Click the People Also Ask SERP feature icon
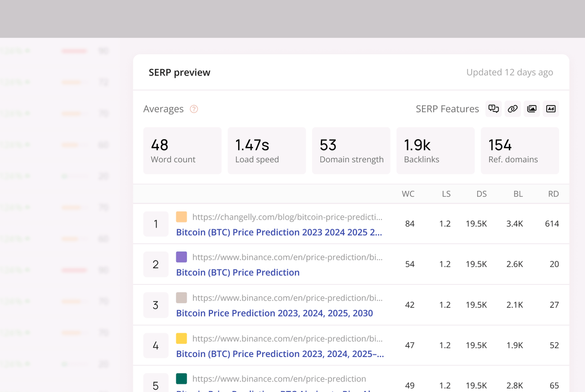 pyautogui.click(x=494, y=109)
